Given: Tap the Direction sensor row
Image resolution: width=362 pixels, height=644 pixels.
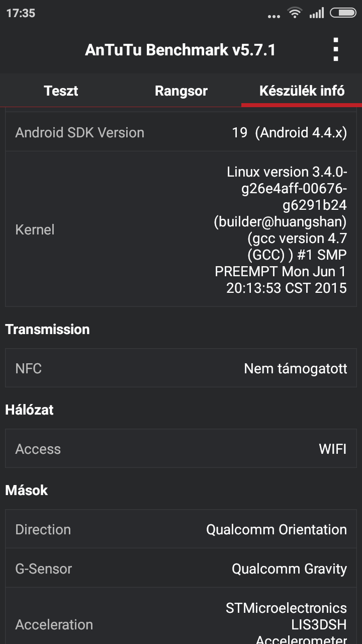Looking at the screenshot, I should click(181, 529).
